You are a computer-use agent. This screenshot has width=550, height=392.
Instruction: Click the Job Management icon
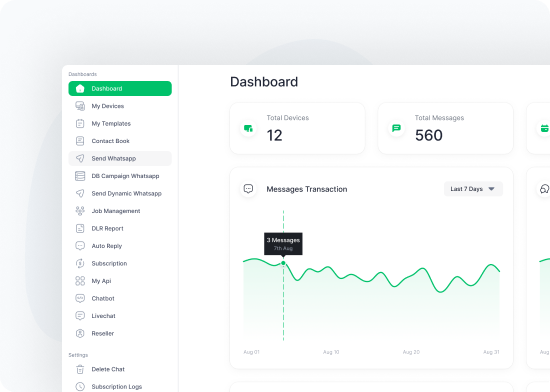point(80,211)
